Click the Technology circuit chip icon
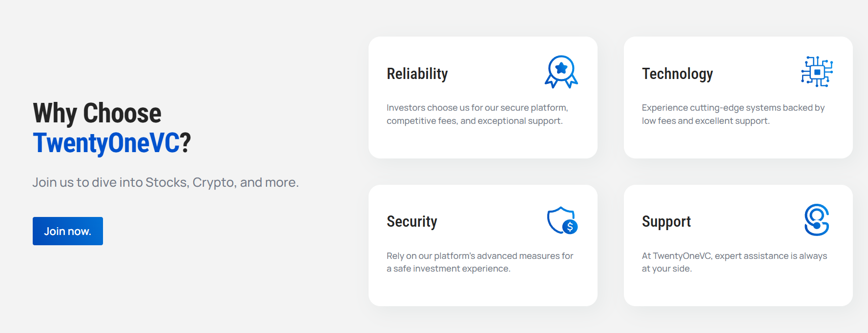This screenshot has width=868, height=333. [817, 72]
